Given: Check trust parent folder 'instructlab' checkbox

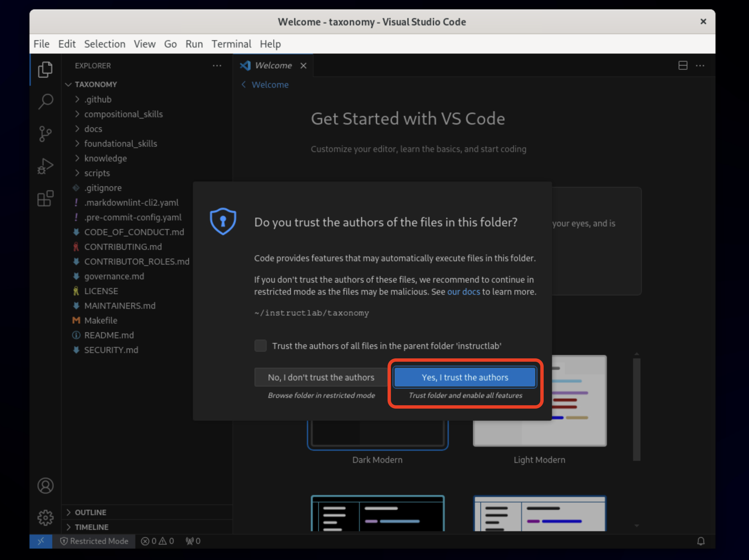Looking at the screenshot, I should tap(260, 346).
